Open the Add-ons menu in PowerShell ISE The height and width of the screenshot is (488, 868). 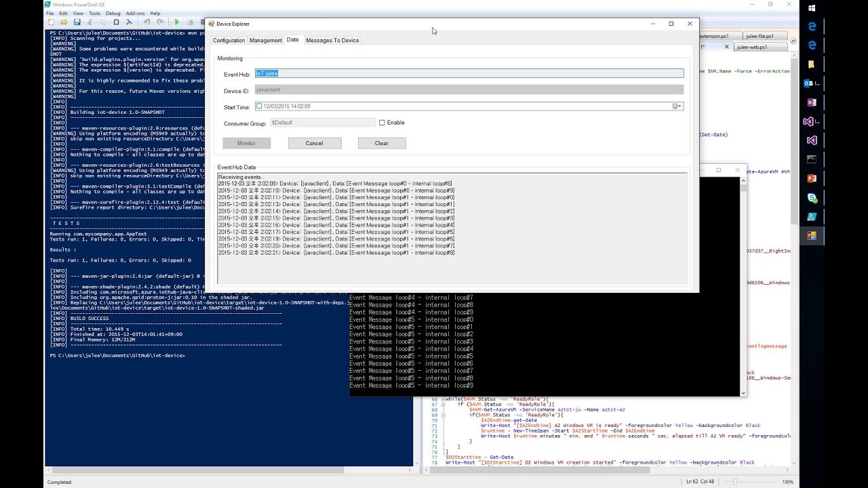pyautogui.click(x=136, y=13)
